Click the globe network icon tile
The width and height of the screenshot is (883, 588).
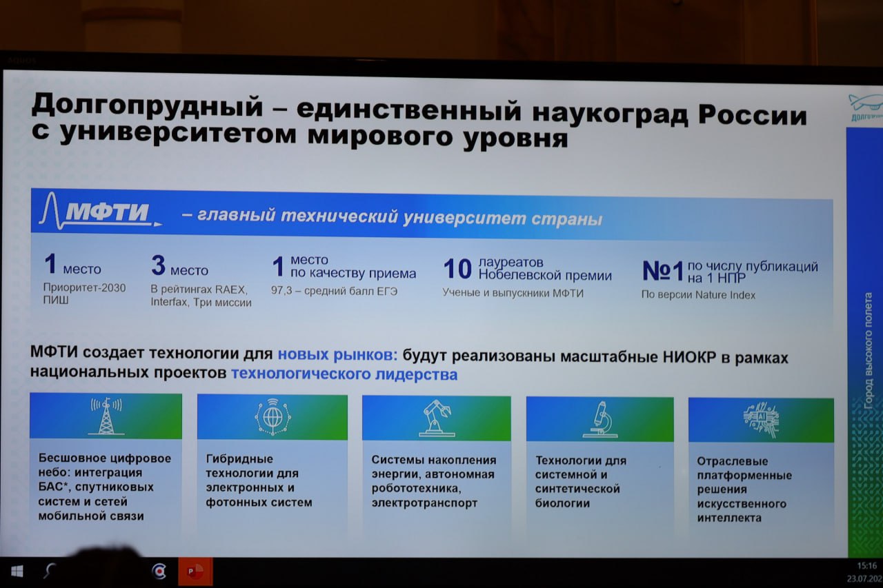pos(272,417)
